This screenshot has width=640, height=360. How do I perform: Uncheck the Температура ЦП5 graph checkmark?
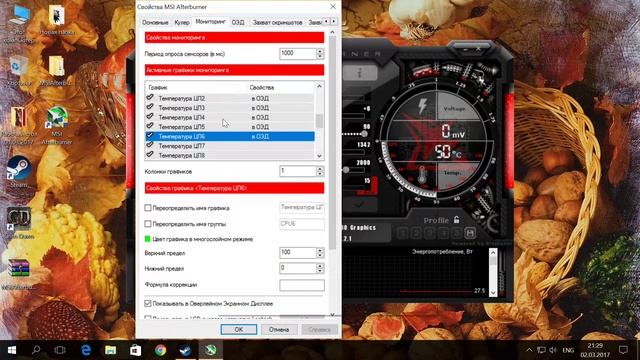pyautogui.click(x=150, y=126)
